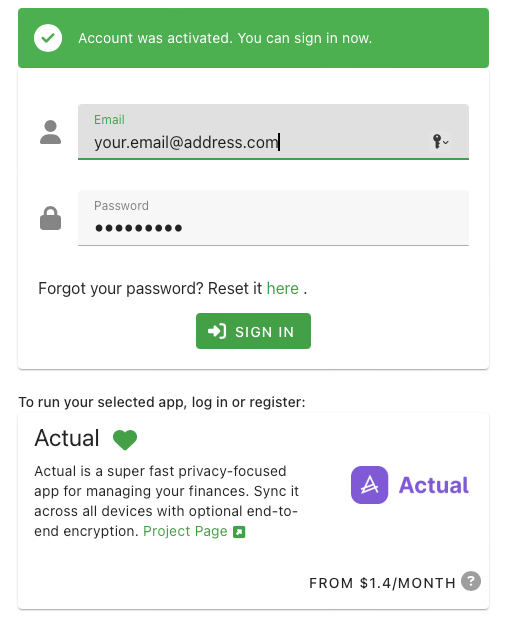
Task: Click the SIGN IN button
Action: pyautogui.click(x=253, y=331)
